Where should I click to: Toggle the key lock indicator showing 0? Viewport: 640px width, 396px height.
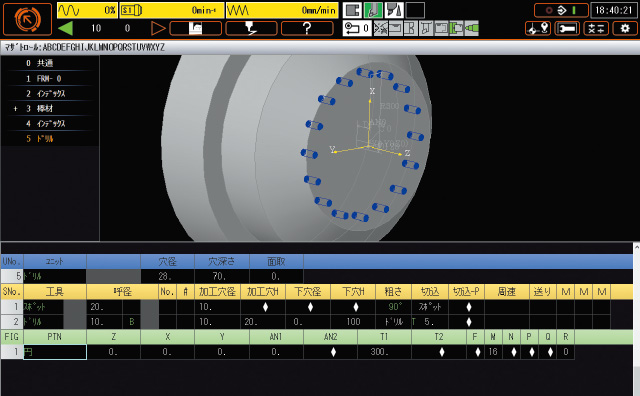tap(357, 29)
